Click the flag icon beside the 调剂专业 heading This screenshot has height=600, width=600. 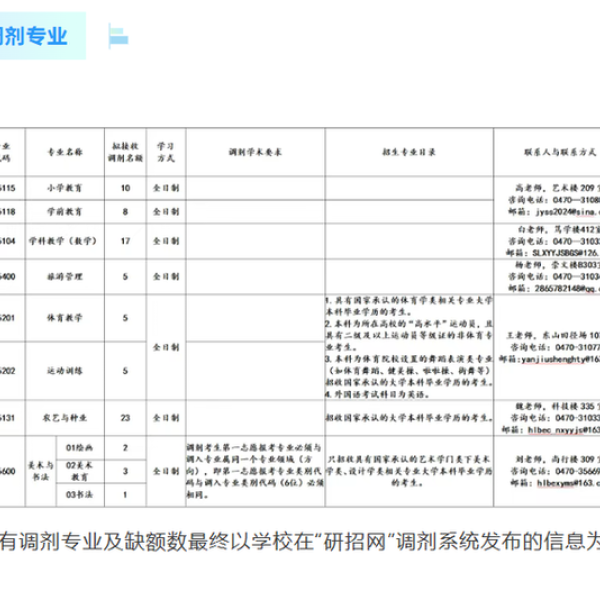point(119,36)
